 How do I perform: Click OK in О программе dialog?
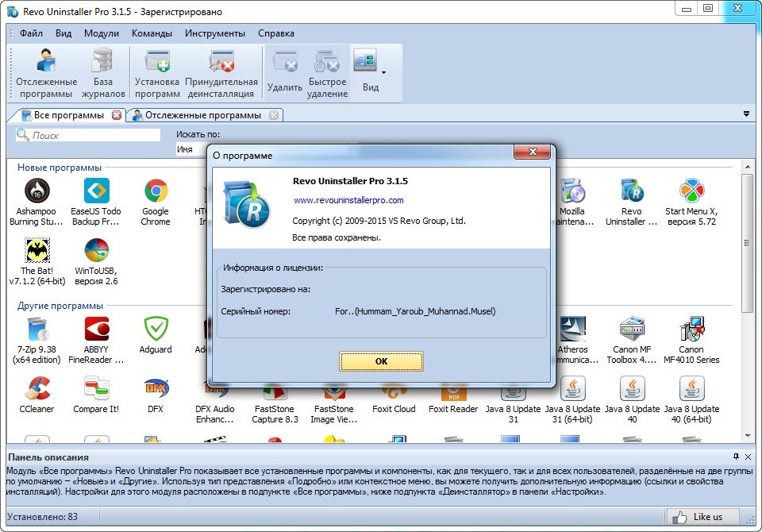382,361
